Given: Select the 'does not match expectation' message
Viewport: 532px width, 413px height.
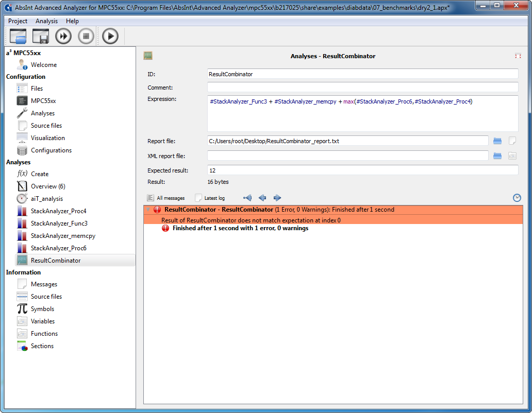Looking at the screenshot, I should point(333,220).
